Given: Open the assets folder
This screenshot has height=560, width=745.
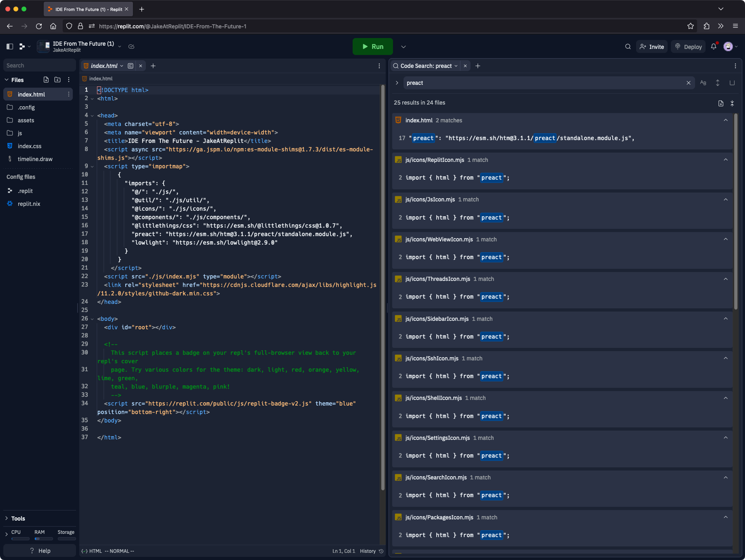Looking at the screenshot, I should tap(38, 120).
